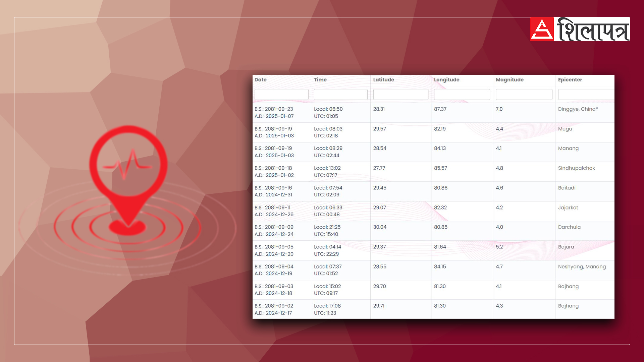
Task: Select latitude value 30.04
Action: point(380,227)
